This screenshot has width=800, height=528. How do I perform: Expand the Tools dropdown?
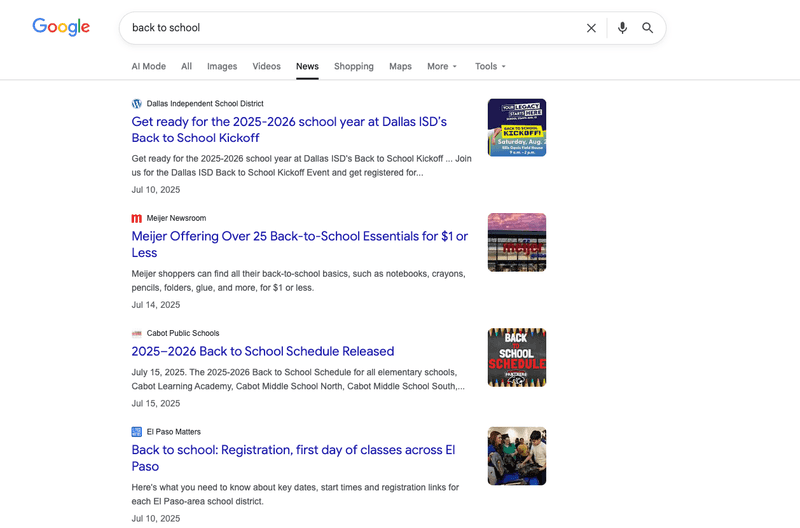(x=490, y=66)
